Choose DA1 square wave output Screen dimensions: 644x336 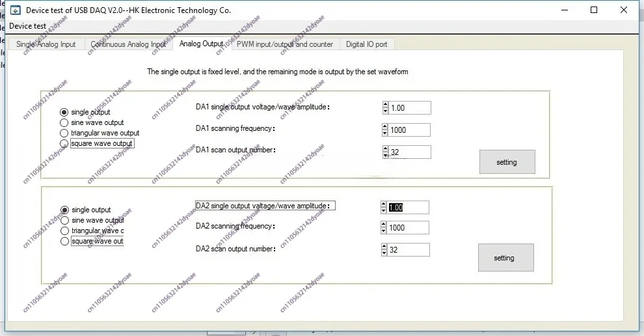64,143
